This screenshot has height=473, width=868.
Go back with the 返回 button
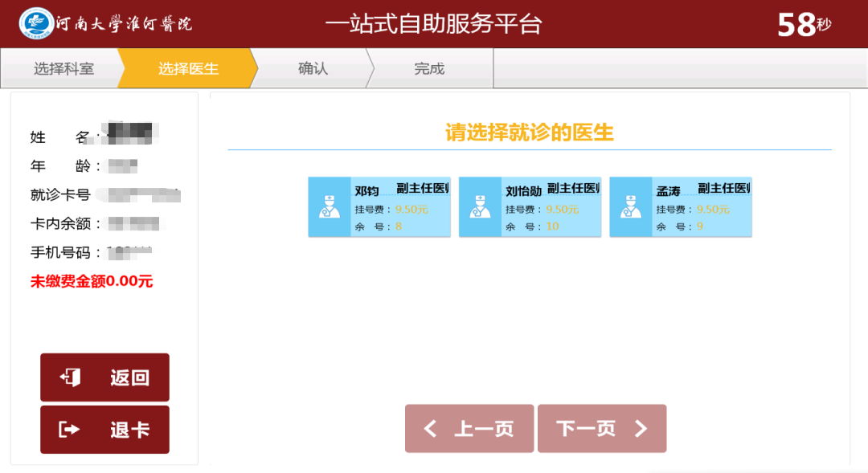point(104,377)
